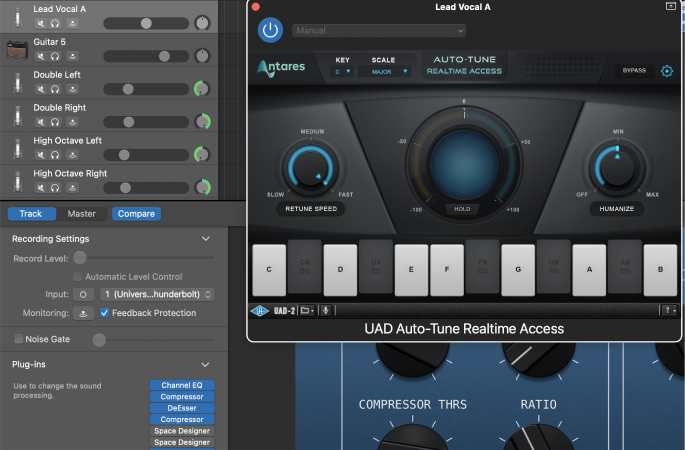Viewport: 685px width, 450px height.
Task: Mute the High Octave Right track
Action: point(41,188)
